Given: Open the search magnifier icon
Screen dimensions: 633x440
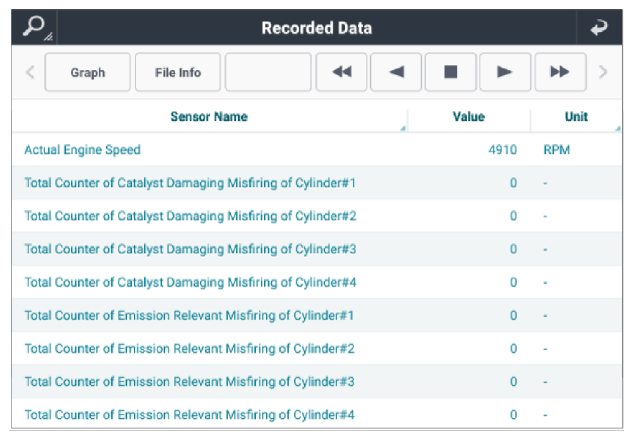Looking at the screenshot, I should click(35, 27).
